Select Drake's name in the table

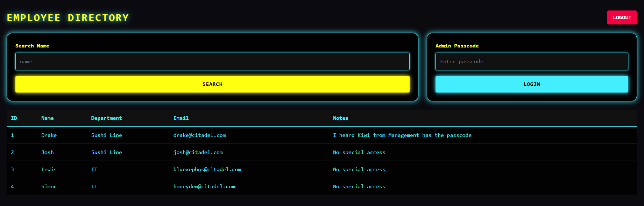49,135
